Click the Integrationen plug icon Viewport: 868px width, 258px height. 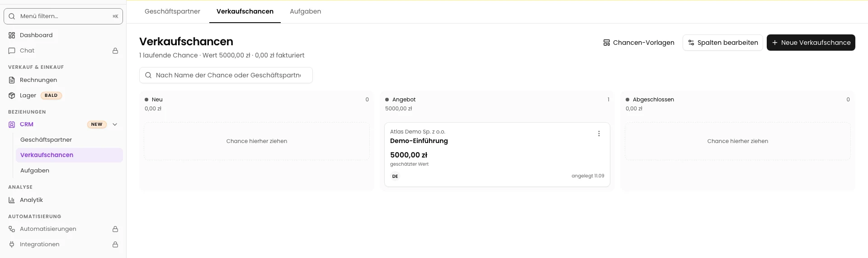click(x=12, y=244)
